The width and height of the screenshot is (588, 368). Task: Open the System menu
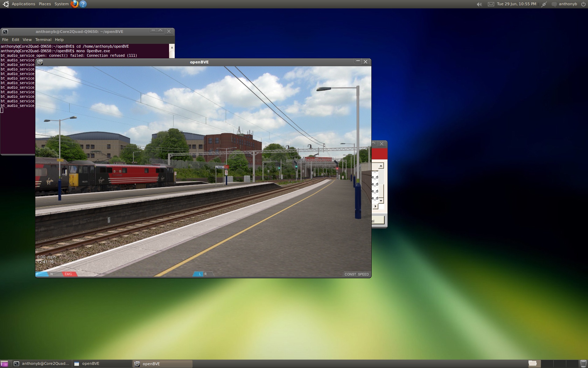(62, 4)
